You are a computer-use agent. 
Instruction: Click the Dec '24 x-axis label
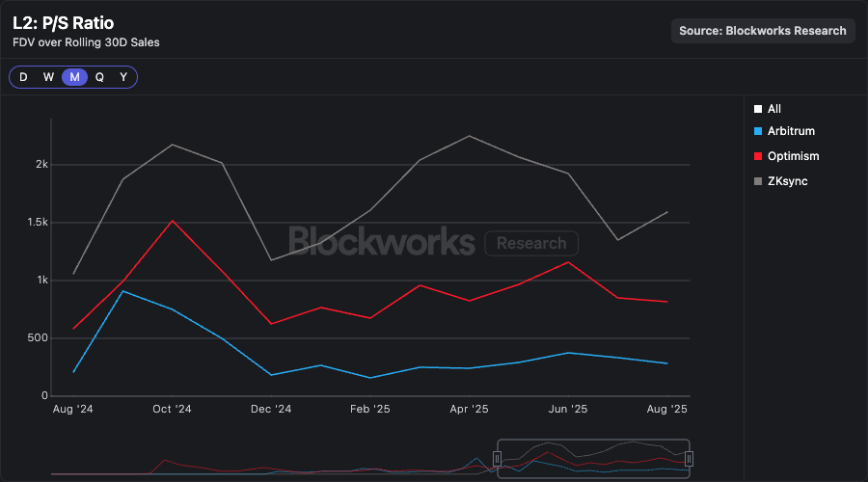[271, 409]
